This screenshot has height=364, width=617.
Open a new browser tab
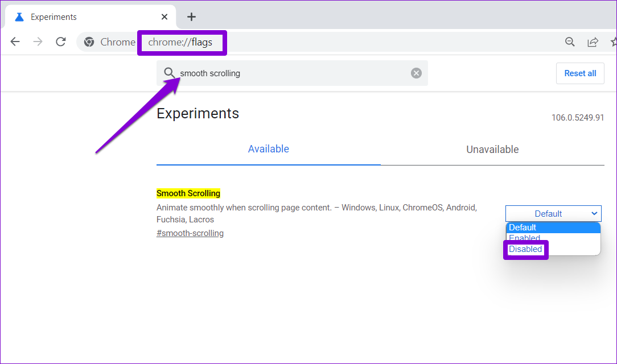pyautogui.click(x=191, y=17)
